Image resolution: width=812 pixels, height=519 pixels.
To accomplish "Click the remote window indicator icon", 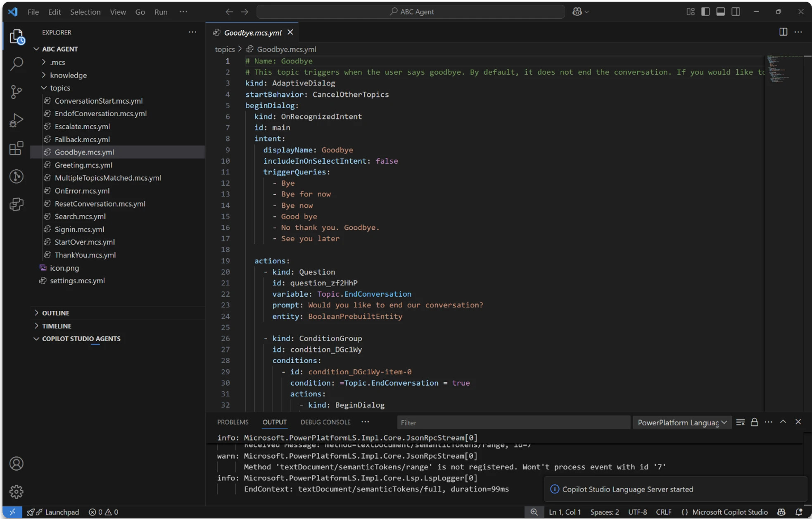I will [12, 512].
